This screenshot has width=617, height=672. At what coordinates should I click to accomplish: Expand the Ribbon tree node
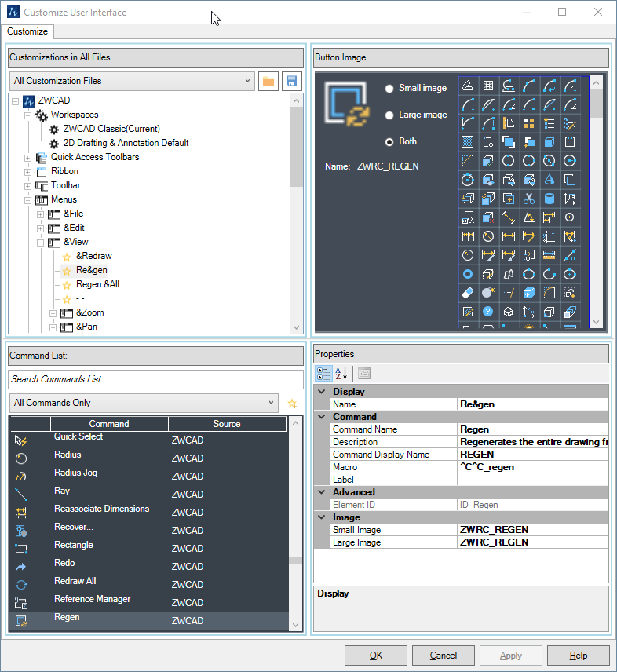(x=27, y=172)
